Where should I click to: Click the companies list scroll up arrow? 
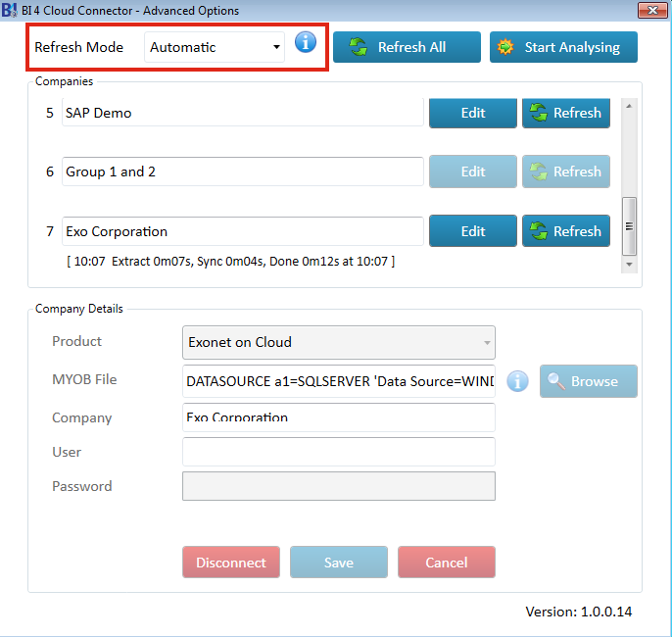(629, 106)
